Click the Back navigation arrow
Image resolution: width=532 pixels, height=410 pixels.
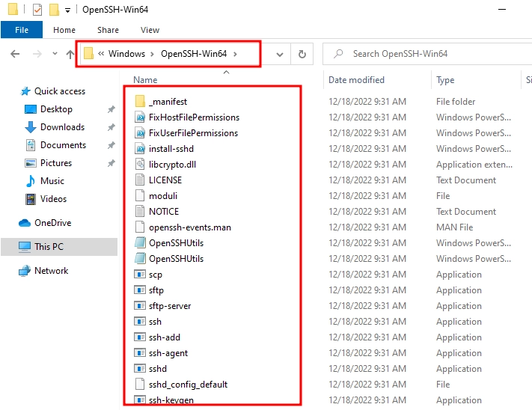16,54
